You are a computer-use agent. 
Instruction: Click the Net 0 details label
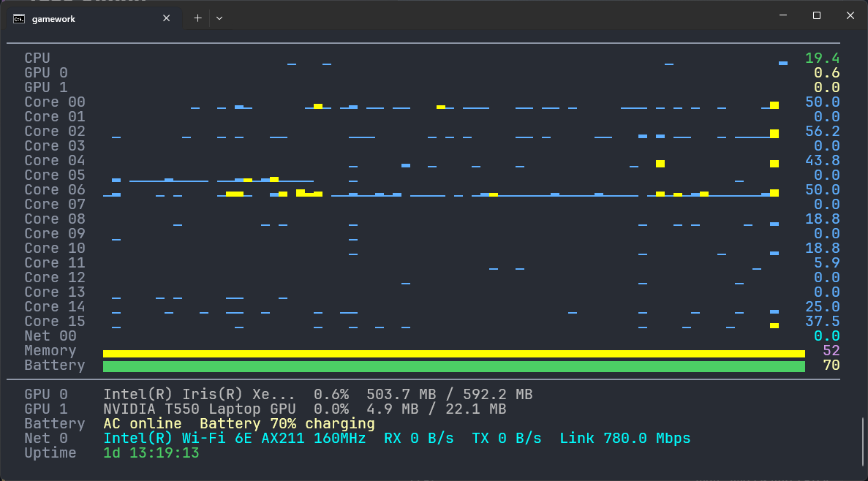pyautogui.click(x=46, y=439)
